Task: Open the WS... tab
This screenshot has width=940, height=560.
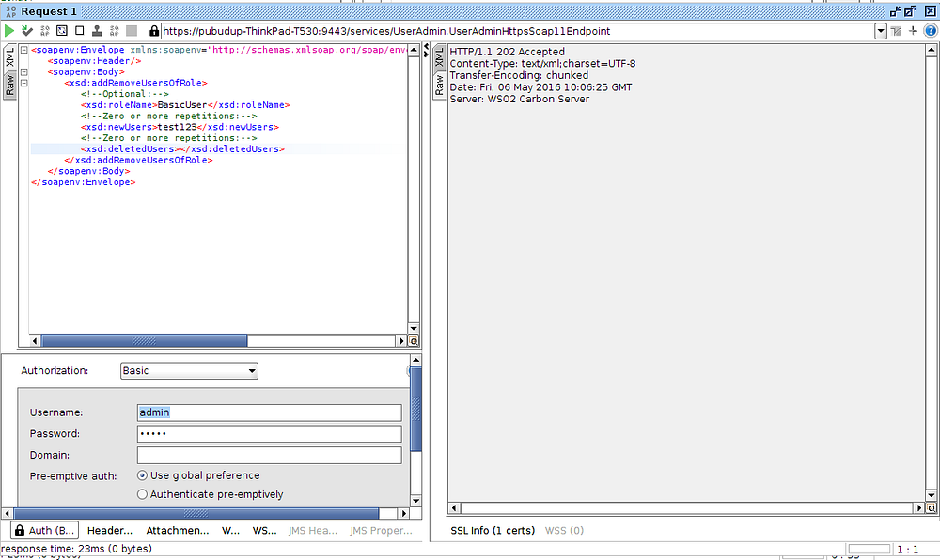Action: [264, 530]
